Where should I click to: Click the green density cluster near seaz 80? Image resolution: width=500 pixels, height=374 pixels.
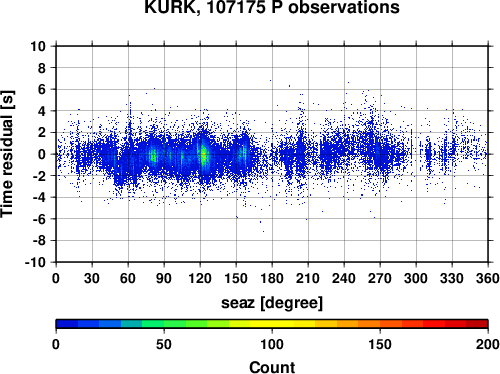(153, 155)
